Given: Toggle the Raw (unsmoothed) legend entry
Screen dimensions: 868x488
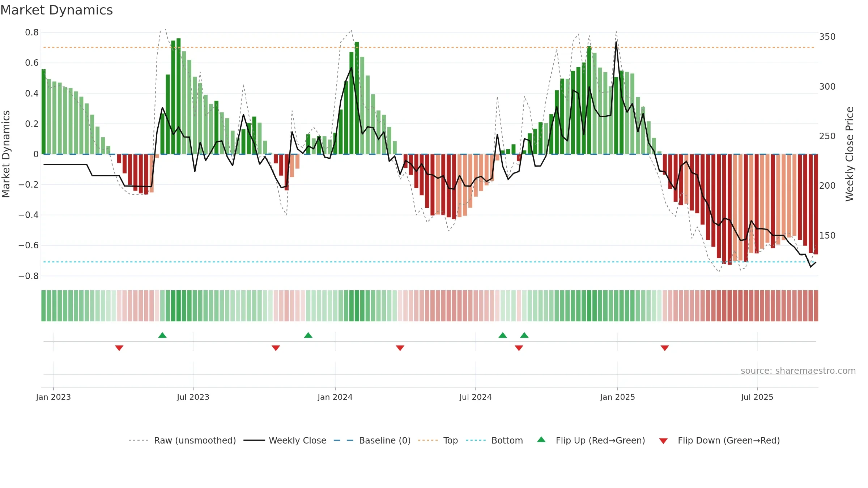Looking at the screenshot, I should point(182,441).
